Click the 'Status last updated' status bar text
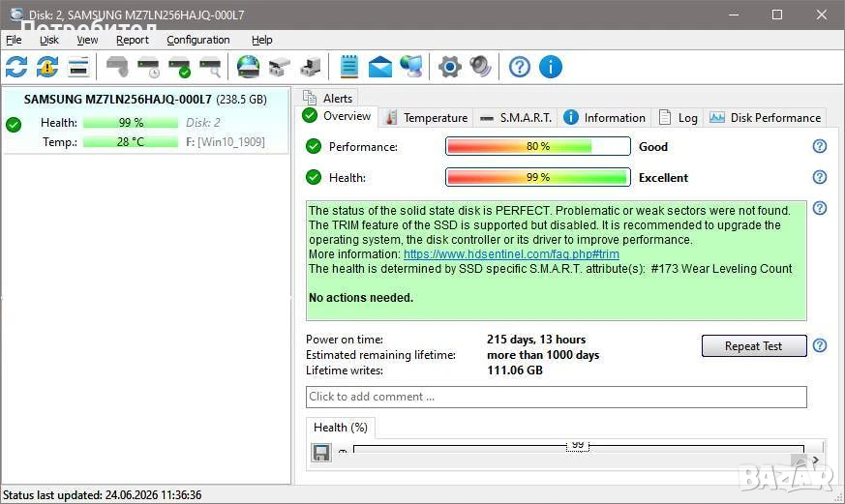Screen dimensions: 845x504 click(103, 495)
